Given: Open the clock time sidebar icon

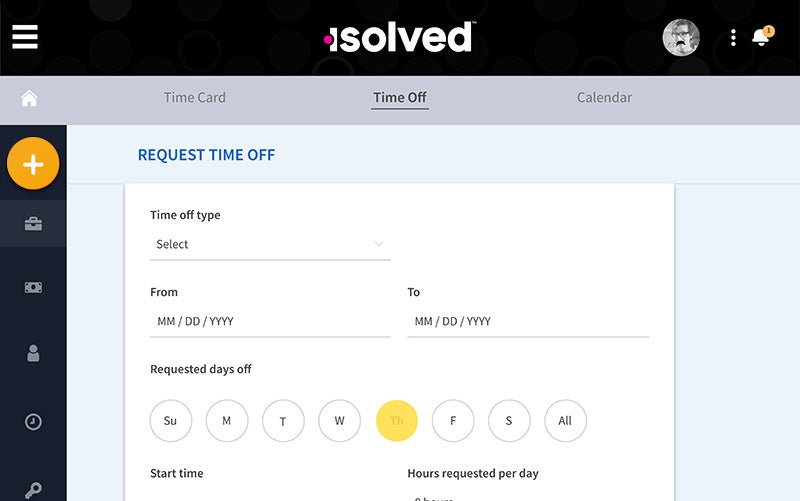Looking at the screenshot, I should [x=33, y=422].
